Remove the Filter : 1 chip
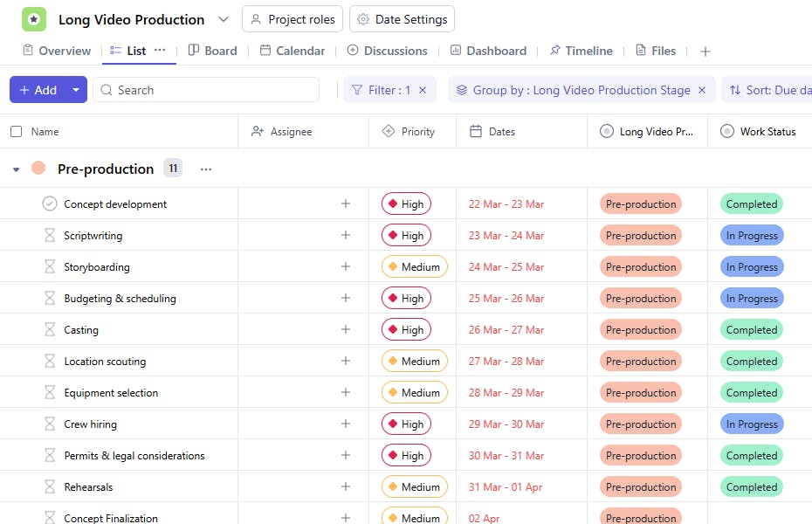 click(423, 90)
